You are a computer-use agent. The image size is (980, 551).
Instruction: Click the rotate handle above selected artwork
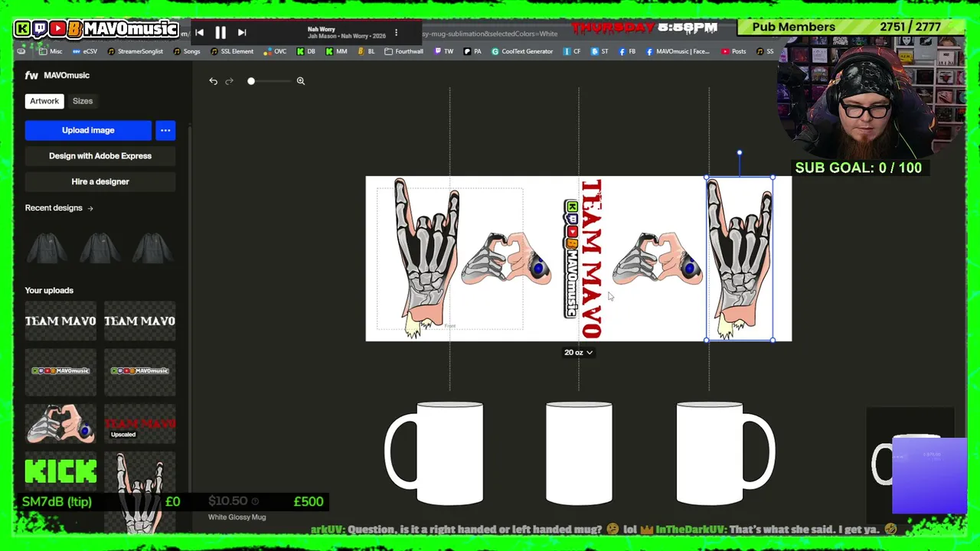pyautogui.click(x=740, y=154)
